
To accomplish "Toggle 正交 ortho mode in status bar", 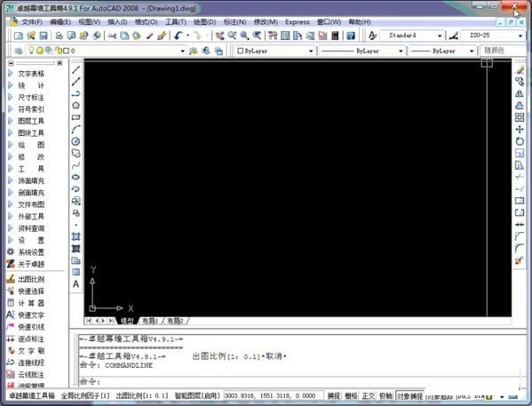I will [369, 396].
